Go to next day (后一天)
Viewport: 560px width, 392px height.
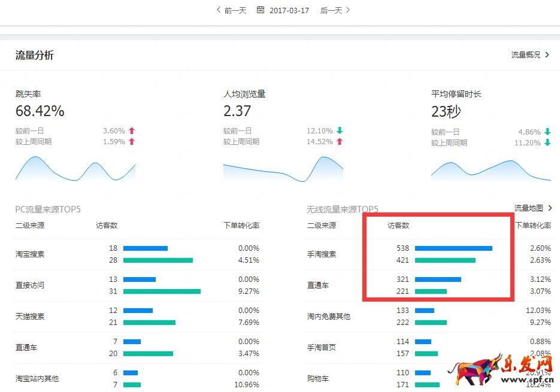tap(335, 10)
